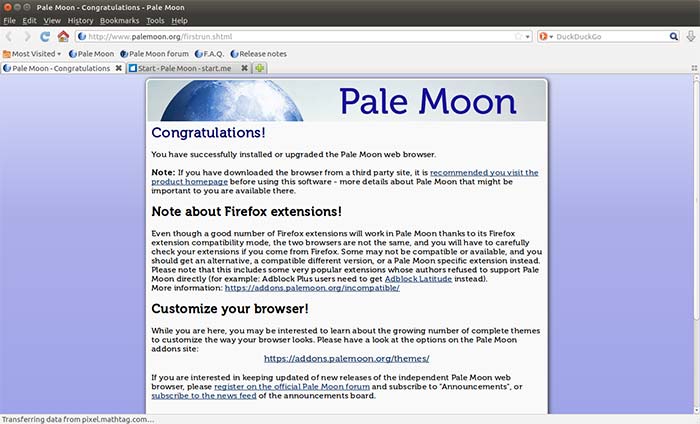Open the Tools menu
The width and height of the screenshot is (700, 424).
tap(155, 21)
